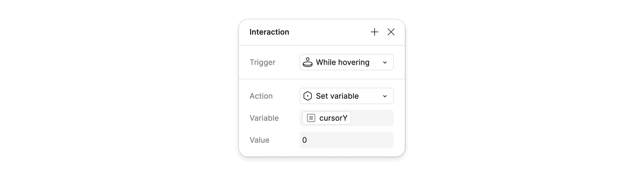Viewport: 644px width, 176px height.
Task: Click the Action row label
Action: click(x=261, y=96)
